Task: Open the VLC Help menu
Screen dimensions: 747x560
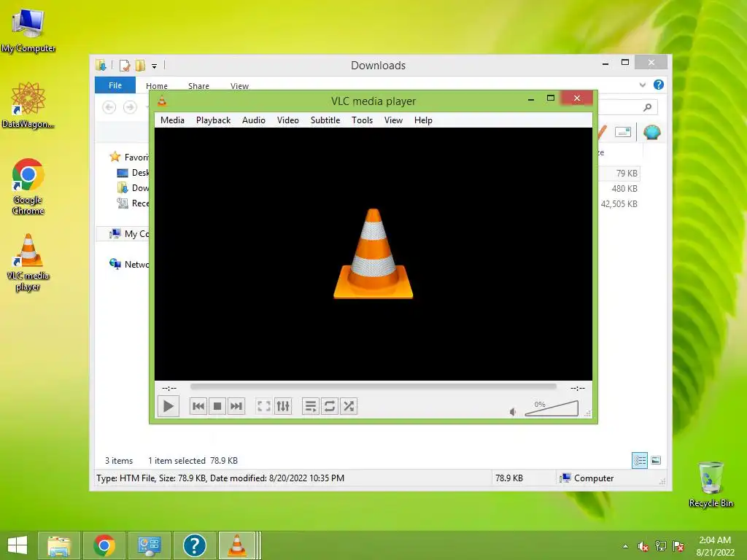Action: [x=423, y=120]
